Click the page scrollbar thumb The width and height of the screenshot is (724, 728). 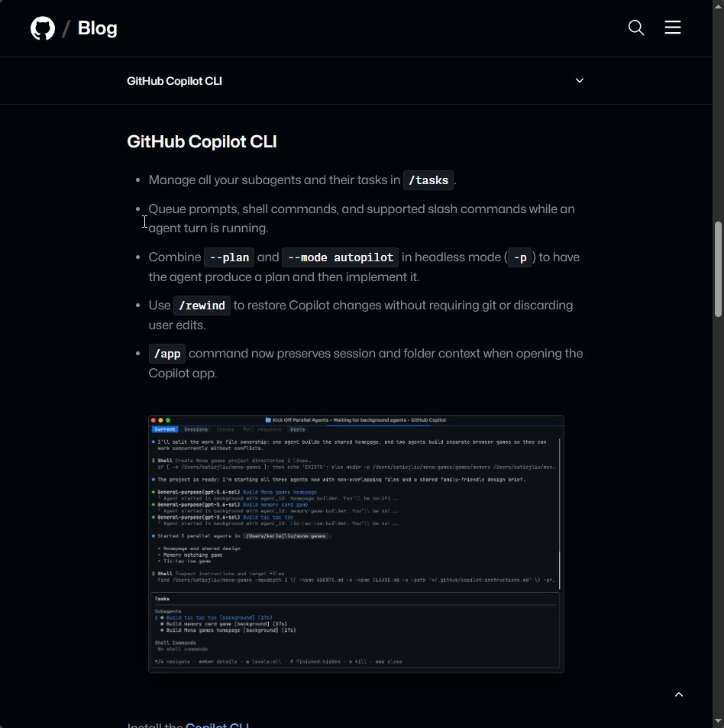(x=718, y=270)
